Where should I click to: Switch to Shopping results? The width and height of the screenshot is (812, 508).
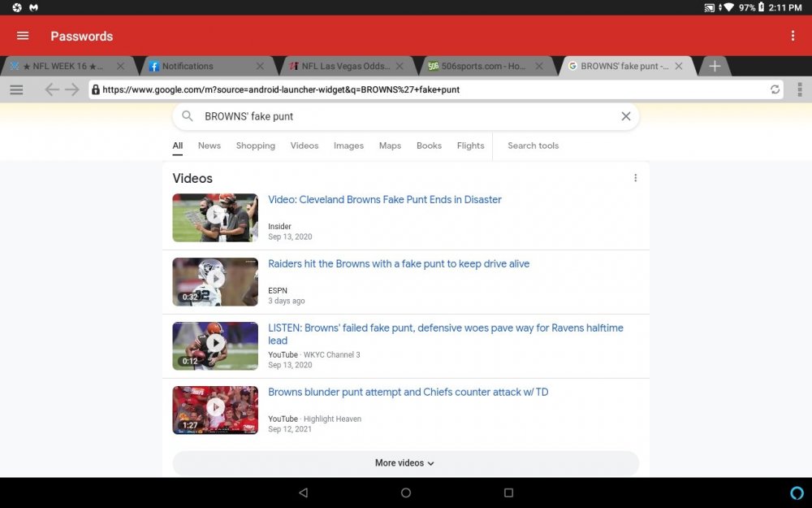(256, 145)
